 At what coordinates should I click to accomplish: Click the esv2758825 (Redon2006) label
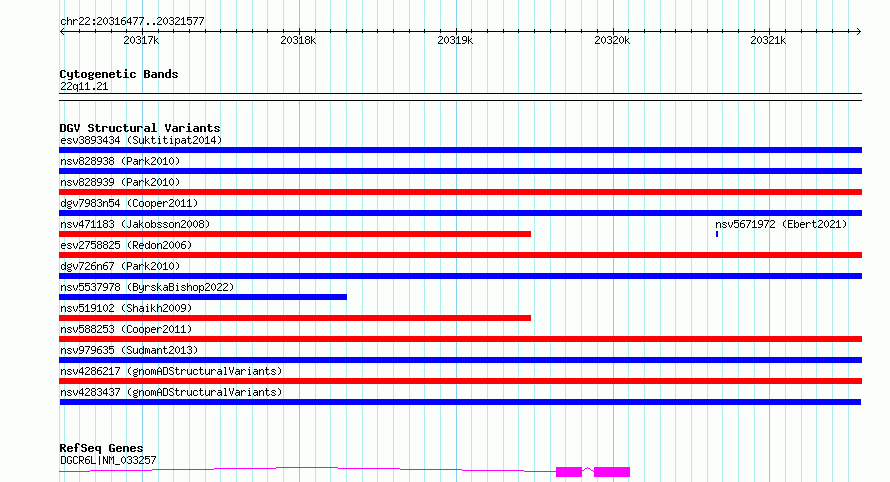[x=126, y=245]
